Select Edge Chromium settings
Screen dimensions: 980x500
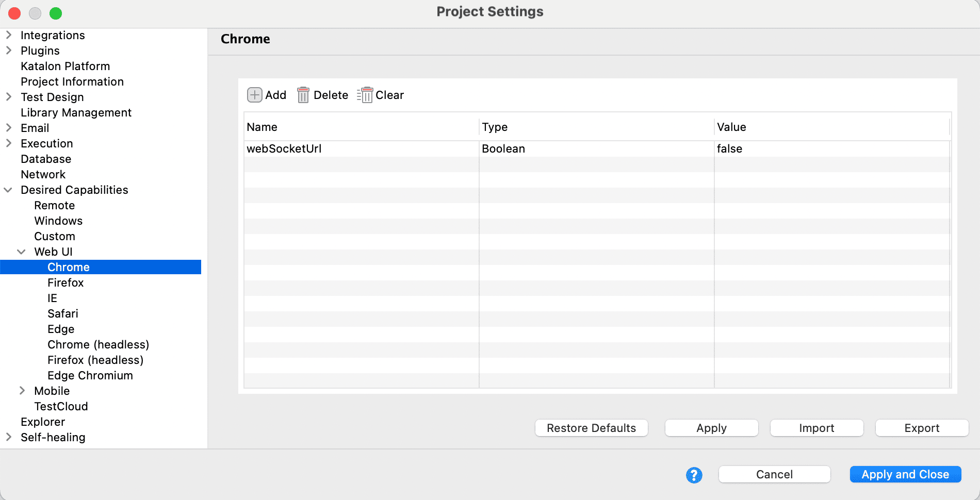tap(90, 376)
